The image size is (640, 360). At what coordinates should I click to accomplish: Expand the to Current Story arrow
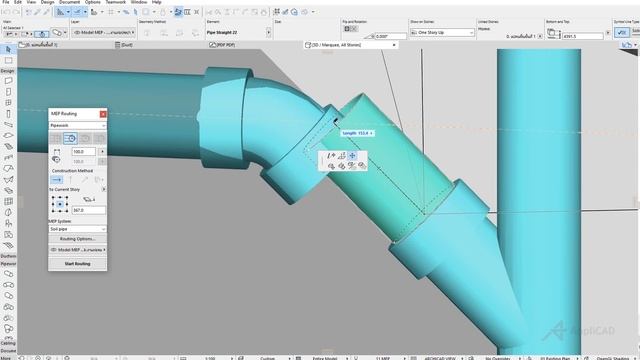tap(104, 189)
